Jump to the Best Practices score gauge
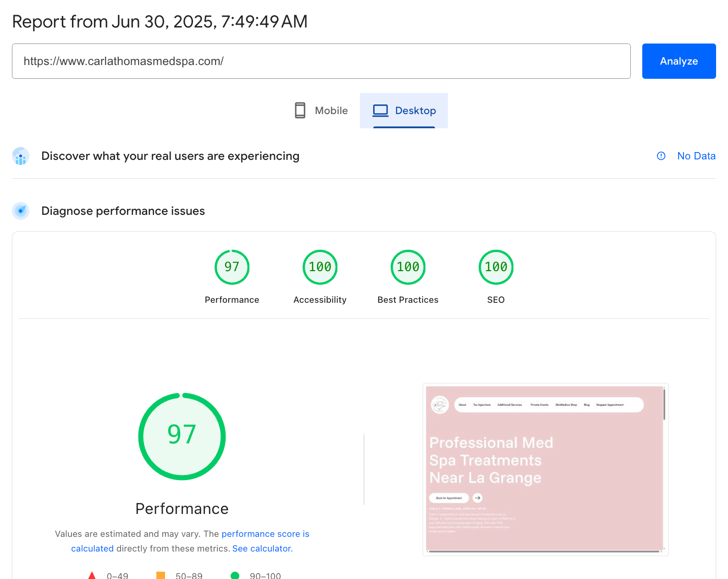This screenshot has height=579, width=728. [408, 267]
